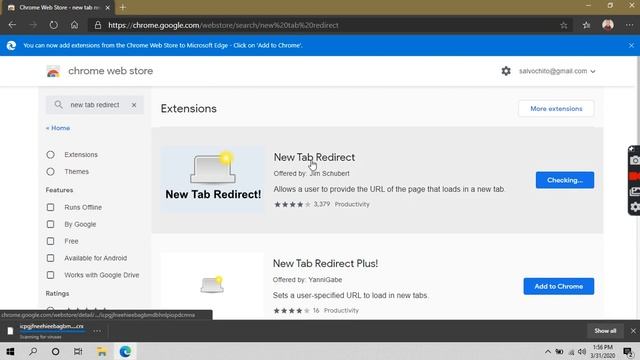Open the New Tab Redirect extension title
Screen dimensions: 640x360
[314, 157]
